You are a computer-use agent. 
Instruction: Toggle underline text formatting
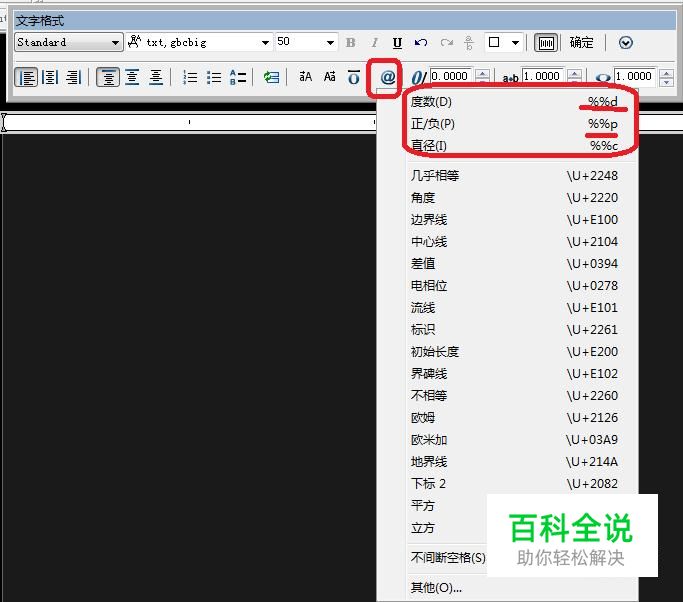[397, 43]
